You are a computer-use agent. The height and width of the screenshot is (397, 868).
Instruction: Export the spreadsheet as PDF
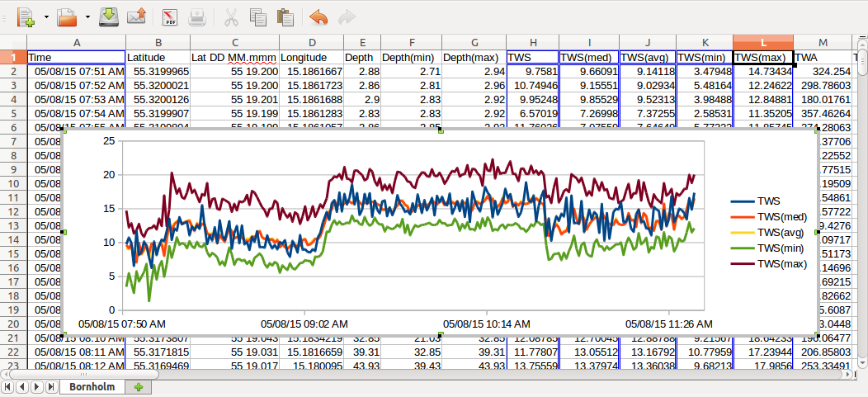click(170, 16)
